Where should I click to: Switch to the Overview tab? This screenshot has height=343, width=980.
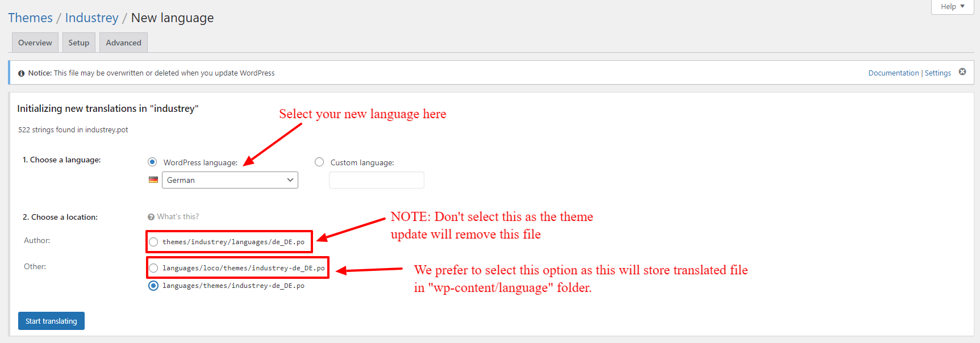[x=35, y=43]
